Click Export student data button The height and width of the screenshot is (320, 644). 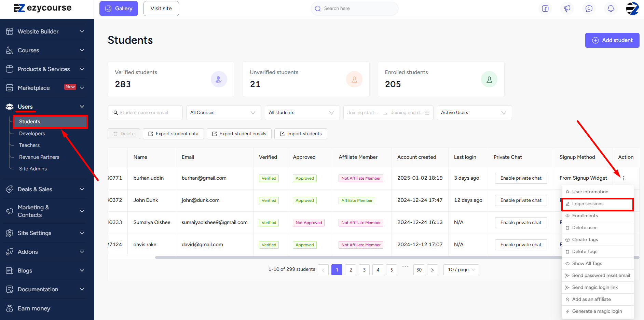point(173,134)
